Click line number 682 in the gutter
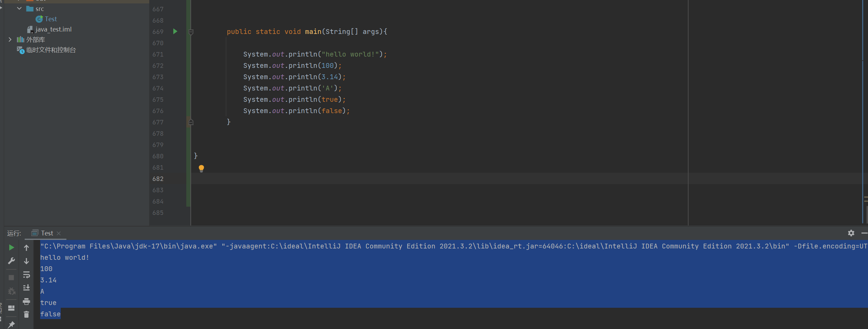The height and width of the screenshot is (329, 868). click(x=158, y=179)
